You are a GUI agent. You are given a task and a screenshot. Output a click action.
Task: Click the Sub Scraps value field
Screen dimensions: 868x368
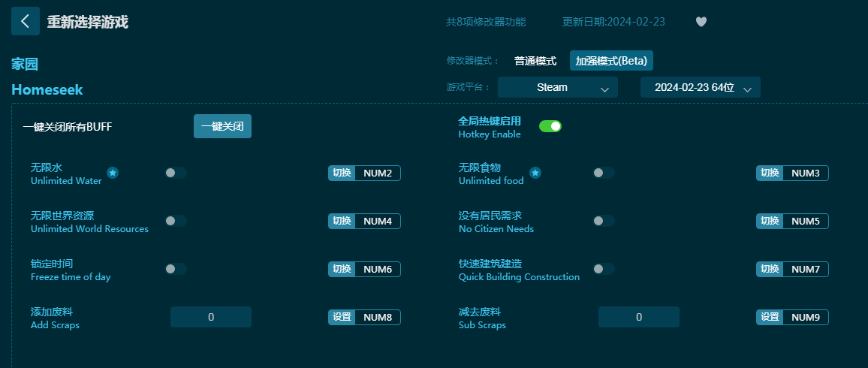[639, 317]
